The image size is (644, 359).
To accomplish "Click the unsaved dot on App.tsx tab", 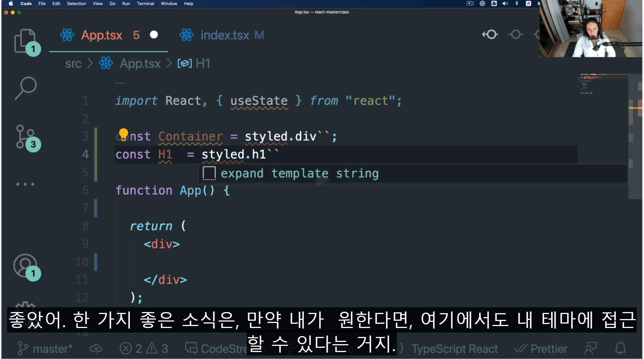I will pyautogui.click(x=154, y=35).
